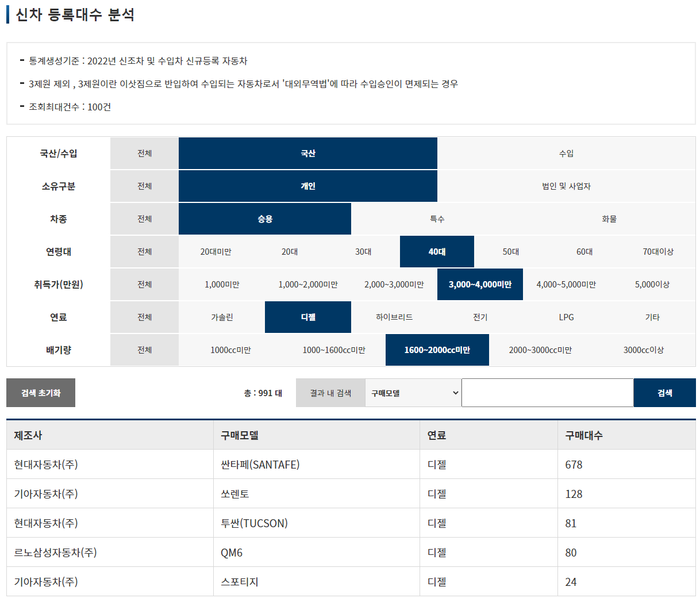This screenshot has width=700, height=602.
Task: Click the 제조사 column header
Action: pyautogui.click(x=110, y=435)
